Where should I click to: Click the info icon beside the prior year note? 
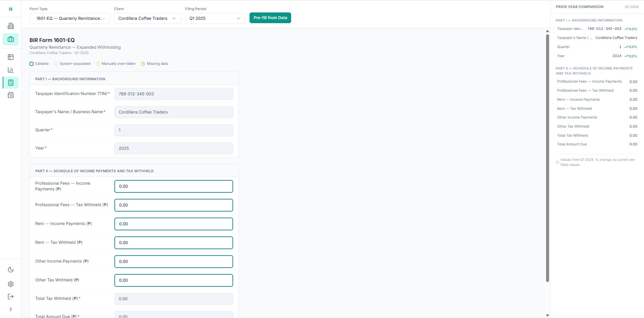pyautogui.click(x=557, y=162)
